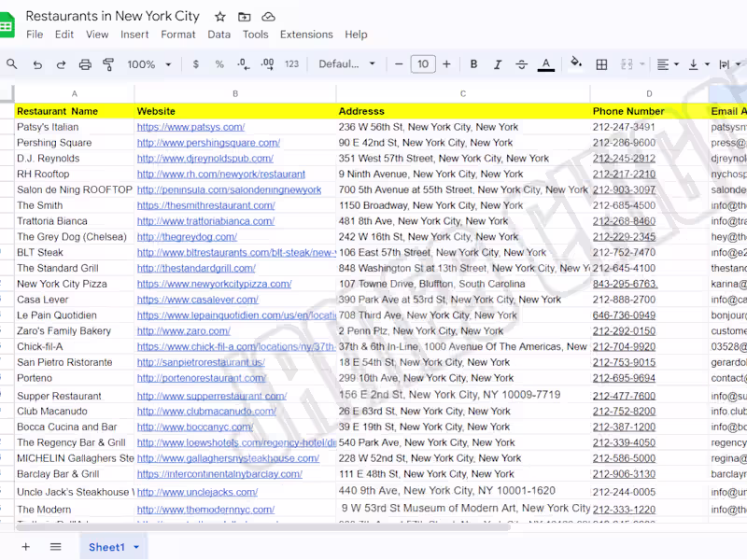This screenshot has height=560, width=747.
Task: Open text color picker
Action: pos(546,64)
